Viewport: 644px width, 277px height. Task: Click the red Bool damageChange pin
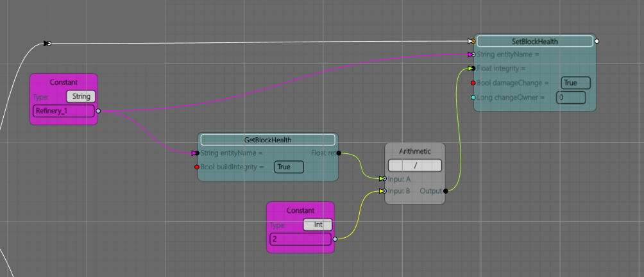point(473,83)
